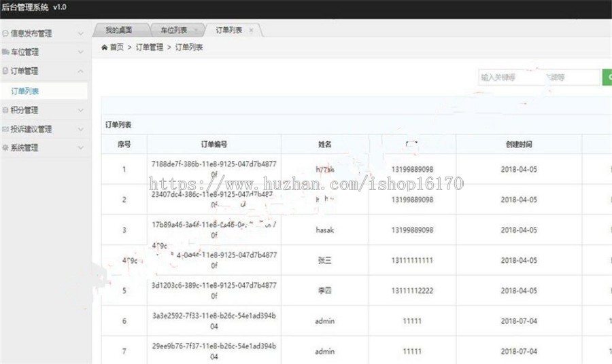Click the 信息发布管理 speech bubble icon
This screenshot has height=364, width=612.
(5, 33)
